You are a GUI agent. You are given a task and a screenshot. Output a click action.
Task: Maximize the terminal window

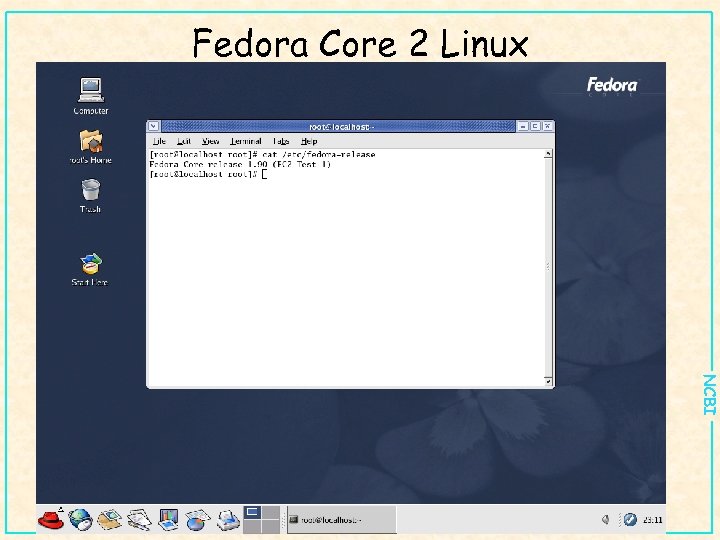tap(535, 126)
